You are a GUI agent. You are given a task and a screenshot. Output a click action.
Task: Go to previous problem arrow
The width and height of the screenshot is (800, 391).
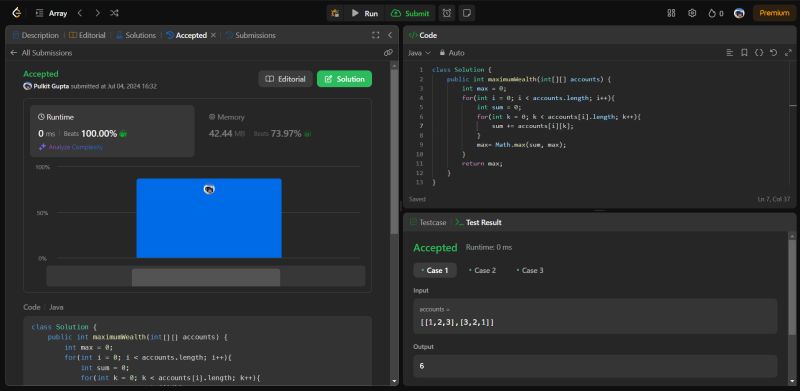(x=80, y=13)
